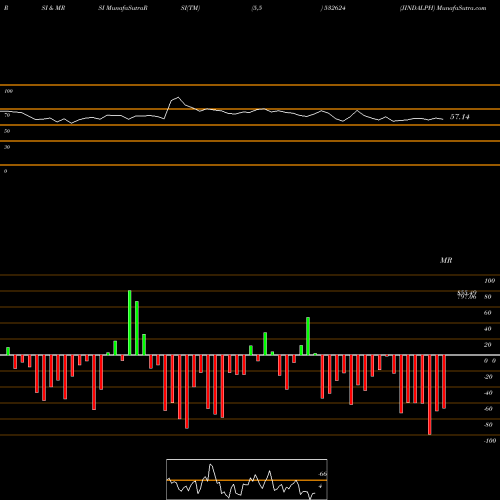Viewport: 500px width, 500px height.
Task: Click the SI MunafaSutraR header text
Action: 123,8
